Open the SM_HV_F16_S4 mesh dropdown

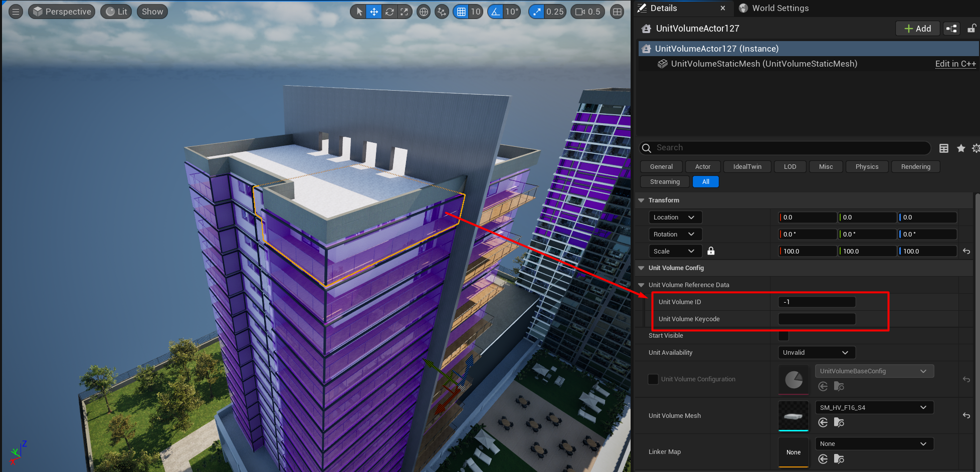[874, 408]
